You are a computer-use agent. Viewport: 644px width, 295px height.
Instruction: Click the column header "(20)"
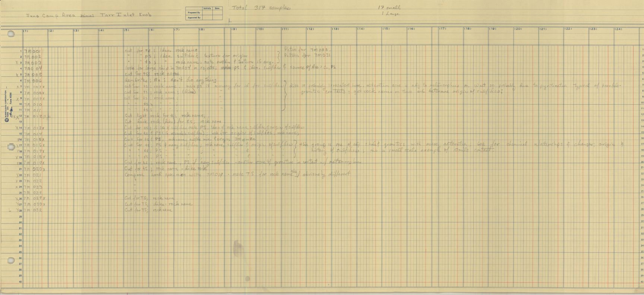click(x=518, y=29)
